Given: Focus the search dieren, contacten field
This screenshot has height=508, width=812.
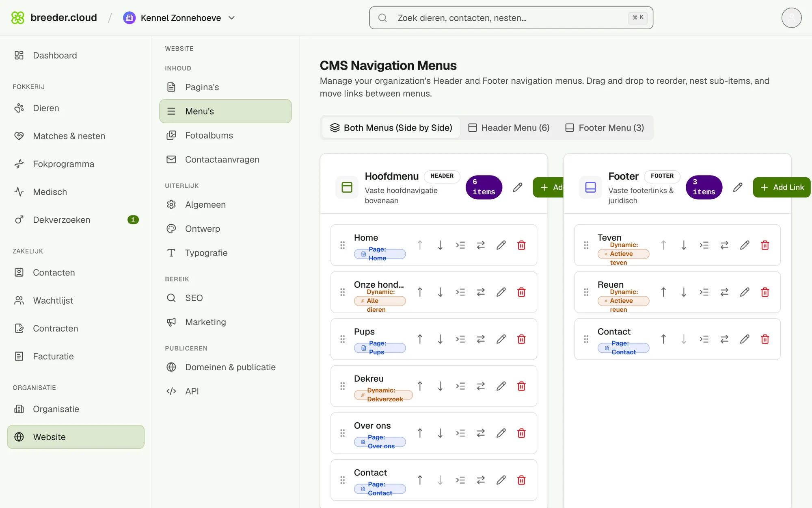Looking at the screenshot, I should [511, 18].
